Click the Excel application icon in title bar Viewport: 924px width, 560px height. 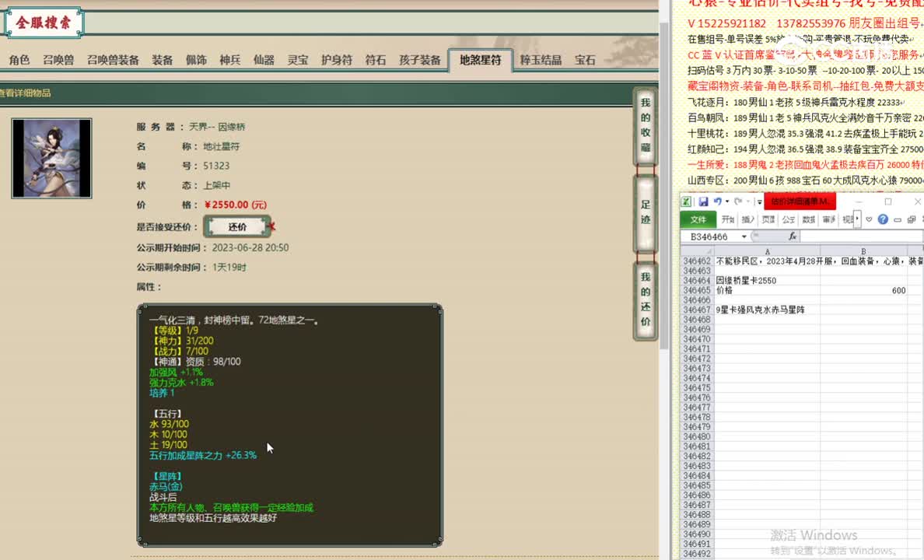coord(687,201)
